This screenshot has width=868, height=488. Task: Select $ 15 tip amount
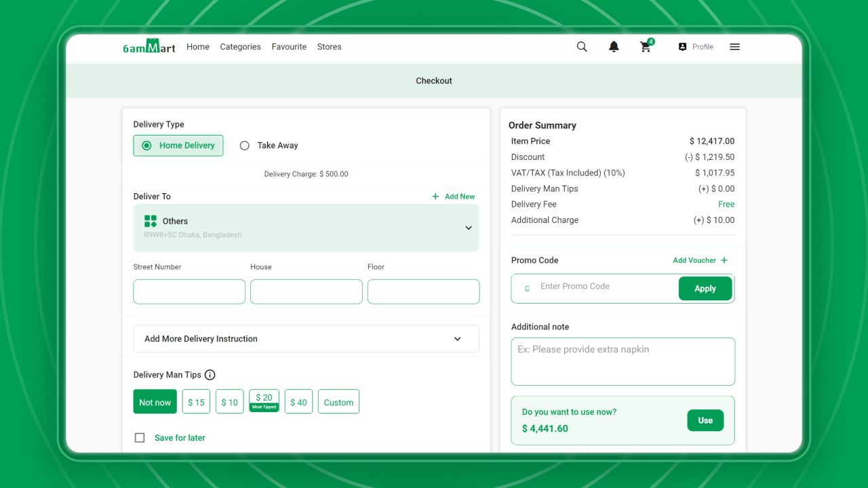click(196, 402)
